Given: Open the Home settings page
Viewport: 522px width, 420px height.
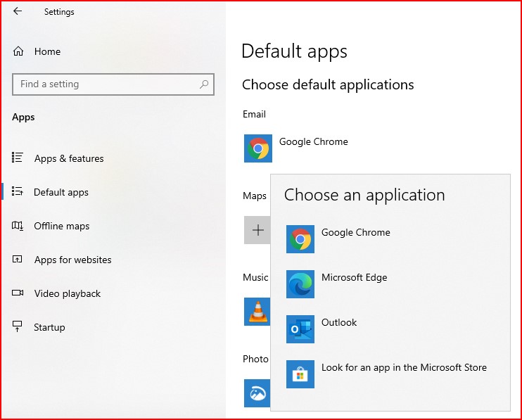Looking at the screenshot, I should [47, 51].
